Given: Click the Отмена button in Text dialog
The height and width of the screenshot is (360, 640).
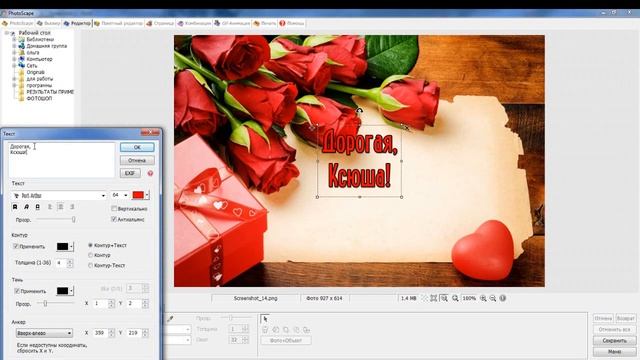Looking at the screenshot, I should coord(137,160).
